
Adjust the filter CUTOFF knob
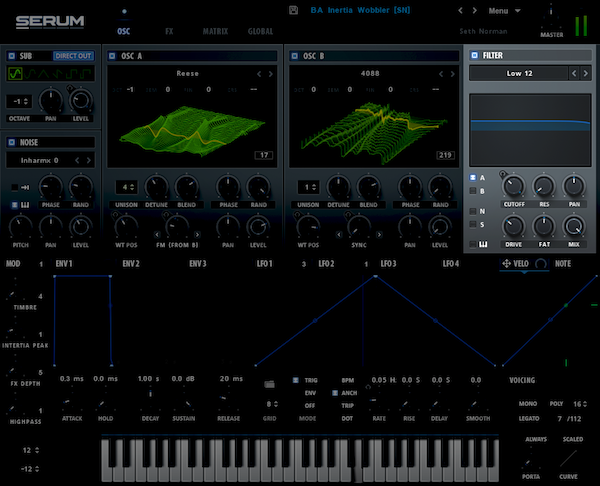click(514, 186)
